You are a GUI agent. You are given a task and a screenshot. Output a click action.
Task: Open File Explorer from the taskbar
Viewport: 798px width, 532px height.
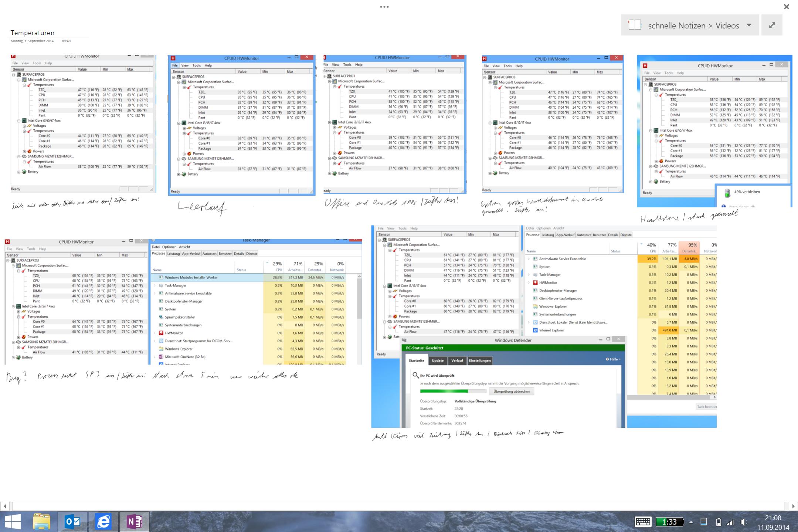[41, 522]
